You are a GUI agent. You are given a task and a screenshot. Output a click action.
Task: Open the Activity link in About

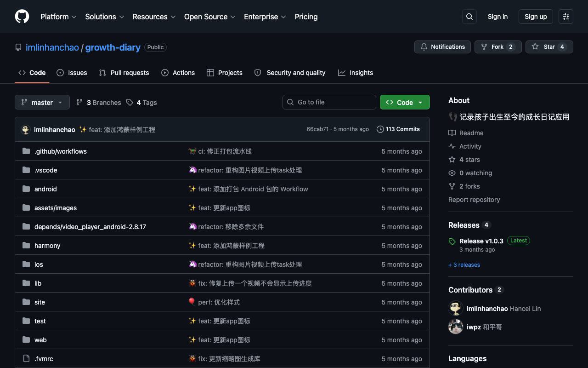[465, 146]
